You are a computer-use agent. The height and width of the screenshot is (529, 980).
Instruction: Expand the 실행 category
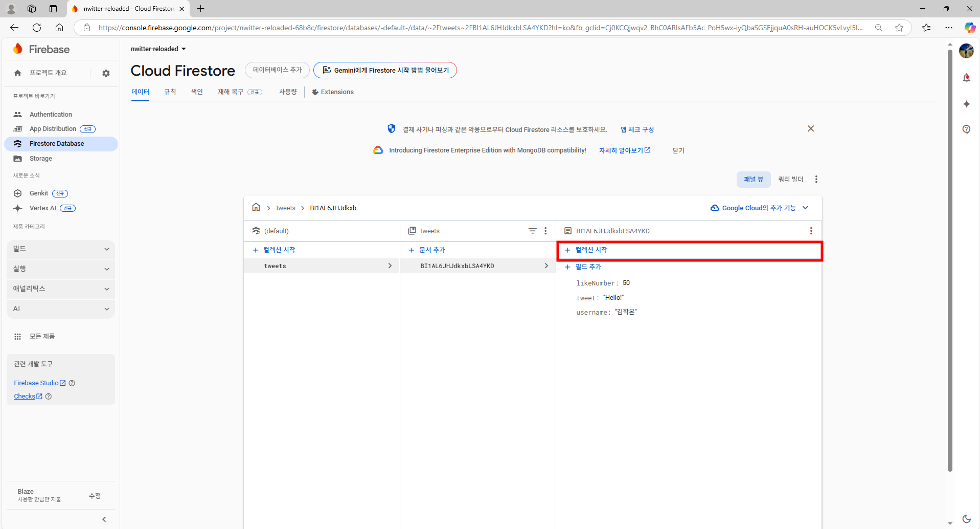point(61,269)
